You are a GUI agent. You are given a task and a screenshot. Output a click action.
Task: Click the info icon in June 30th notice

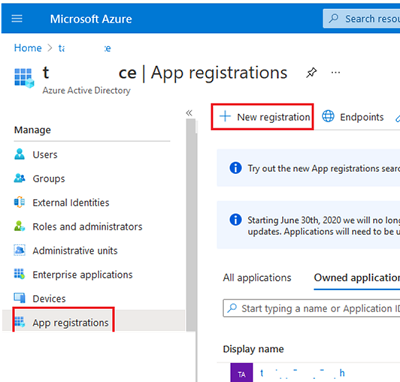[x=236, y=220]
